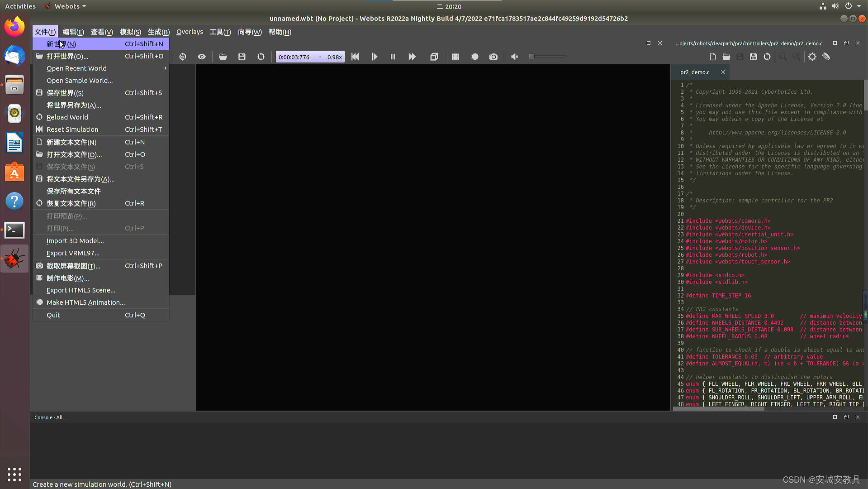This screenshot has width=868, height=489.
Task: Open the Overlays menu
Action: coord(190,32)
